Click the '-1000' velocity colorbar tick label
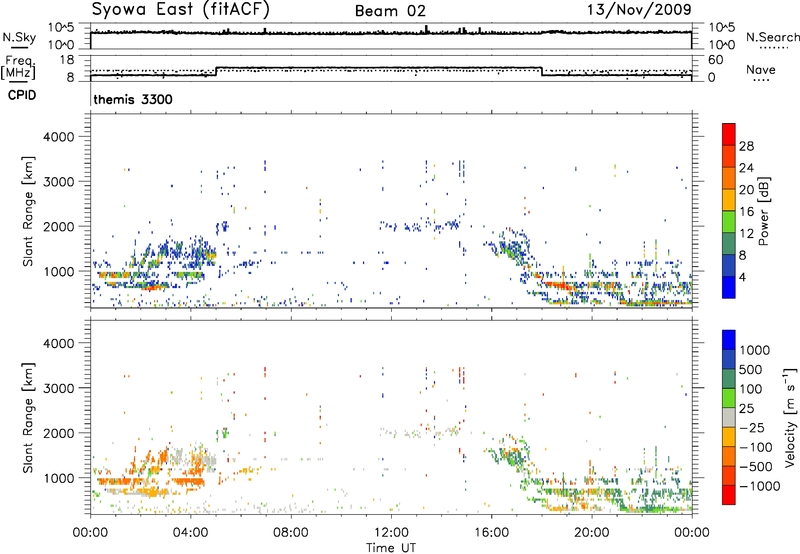Screen dimensions: 800x554 point(760,486)
